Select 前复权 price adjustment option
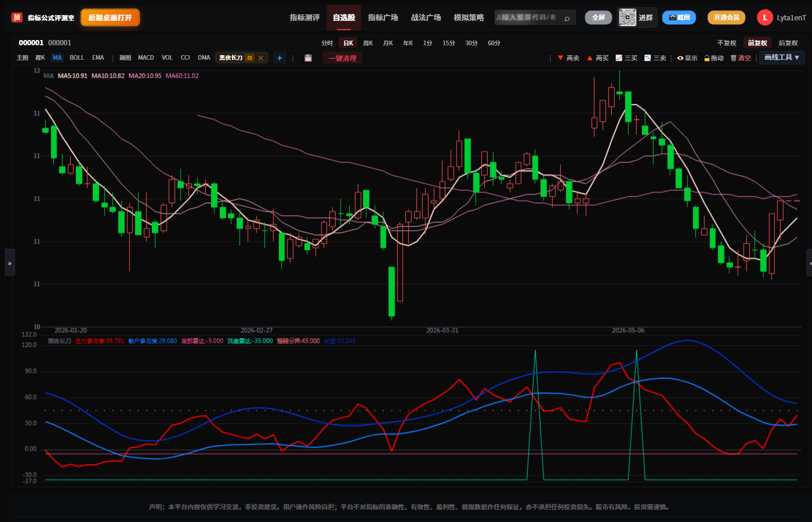Image resolution: width=812 pixels, height=522 pixels. click(757, 43)
